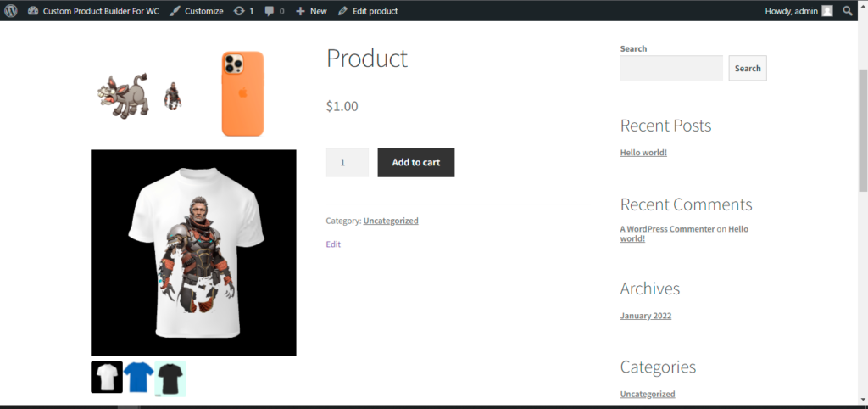Click Edit product in admin bar
Screen dimensions: 868x409
pos(368,11)
